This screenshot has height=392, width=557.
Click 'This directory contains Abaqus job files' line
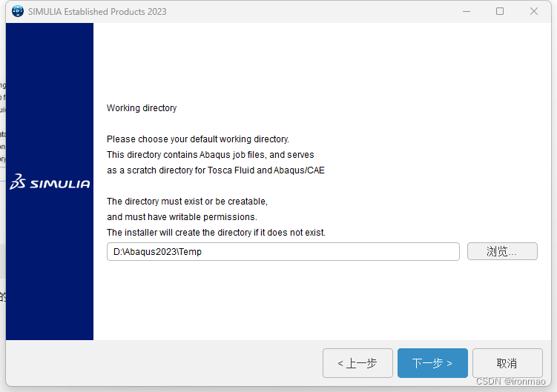(x=211, y=155)
